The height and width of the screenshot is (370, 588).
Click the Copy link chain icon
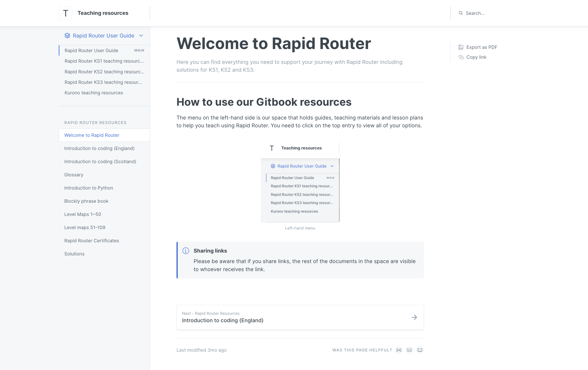click(x=461, y=57)
